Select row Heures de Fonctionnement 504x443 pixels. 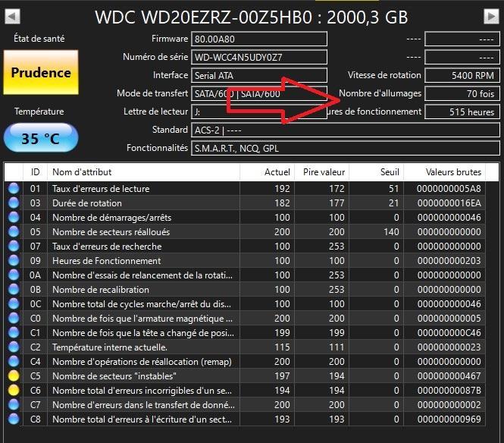point(245,261)
